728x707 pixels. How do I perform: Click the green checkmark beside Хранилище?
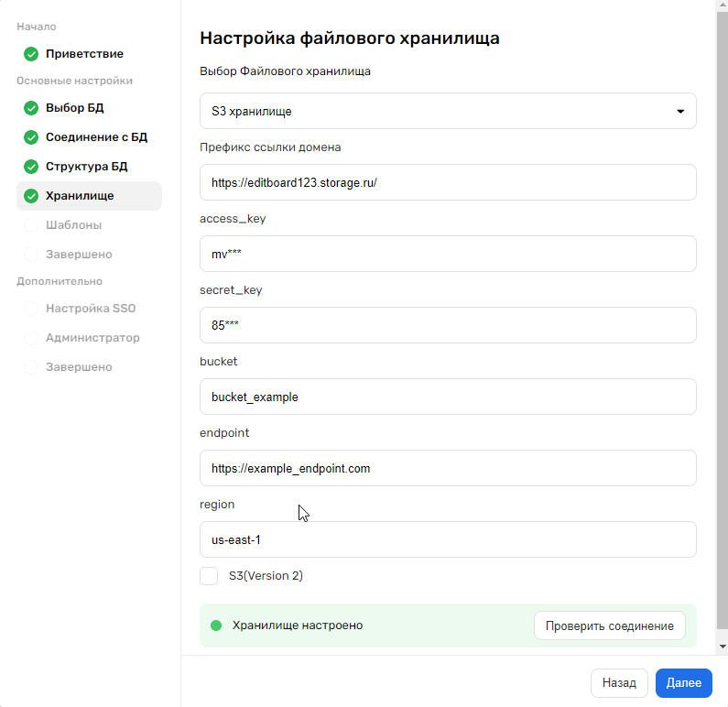click(31, 196)
